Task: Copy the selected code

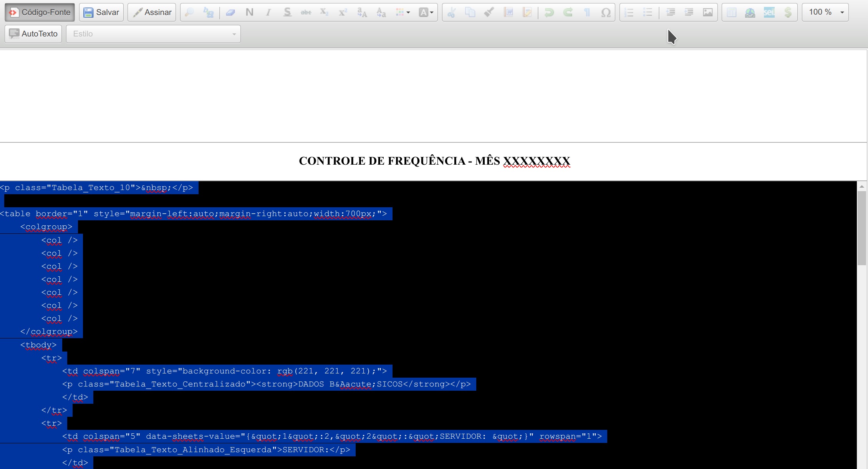Action: point(470,12)
